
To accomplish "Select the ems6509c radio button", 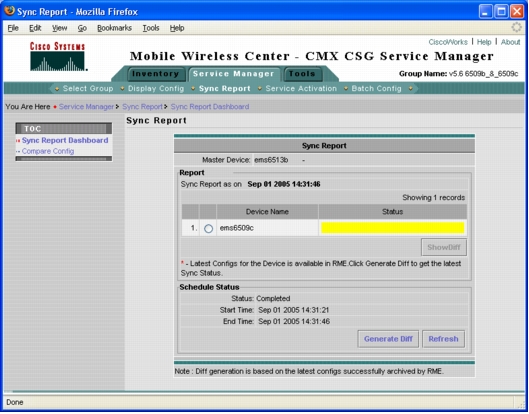I will point(208,228).
